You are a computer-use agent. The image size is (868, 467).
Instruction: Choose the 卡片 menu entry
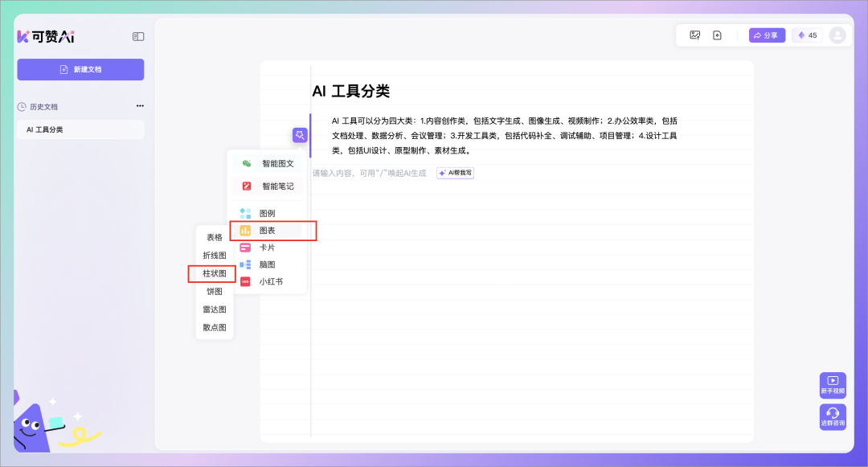(268, 248)
